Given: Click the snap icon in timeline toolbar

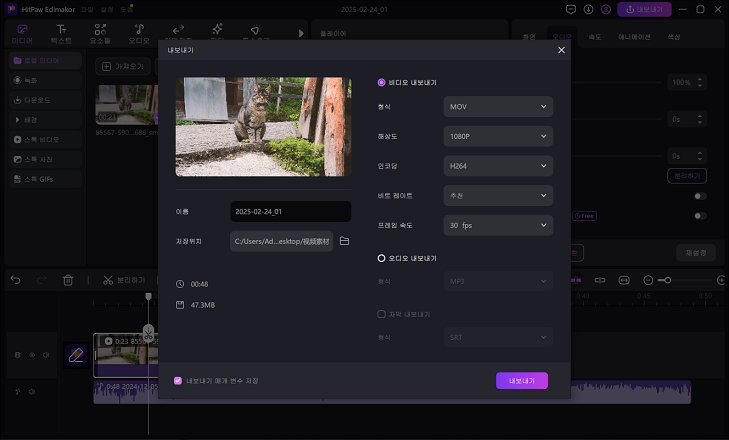Looking at the screenshot, I should tap(600, 280).
